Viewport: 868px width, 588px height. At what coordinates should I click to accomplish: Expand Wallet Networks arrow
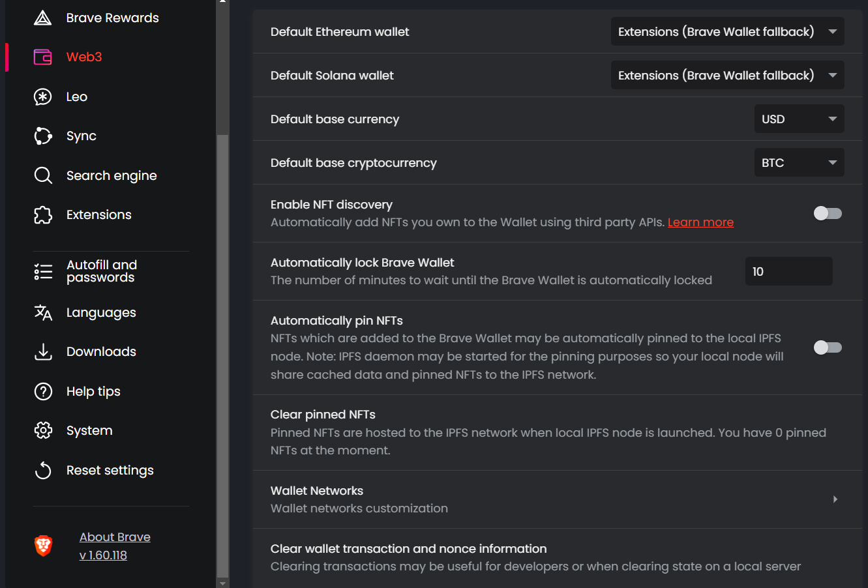point(835,499)
